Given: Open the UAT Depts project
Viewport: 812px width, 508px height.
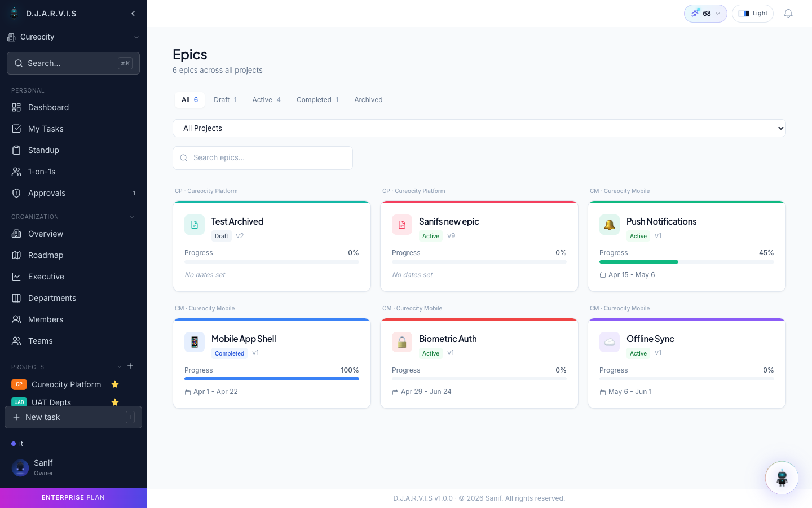Looking at the screenshot, I should 51,402.
